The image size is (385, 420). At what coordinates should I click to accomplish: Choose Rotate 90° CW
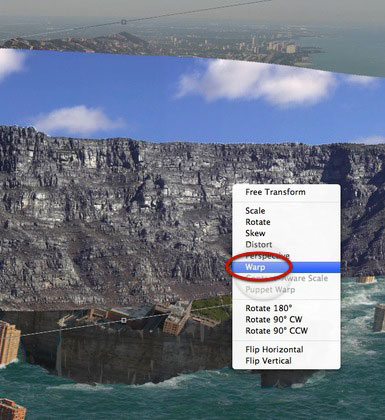click(286, 319)
